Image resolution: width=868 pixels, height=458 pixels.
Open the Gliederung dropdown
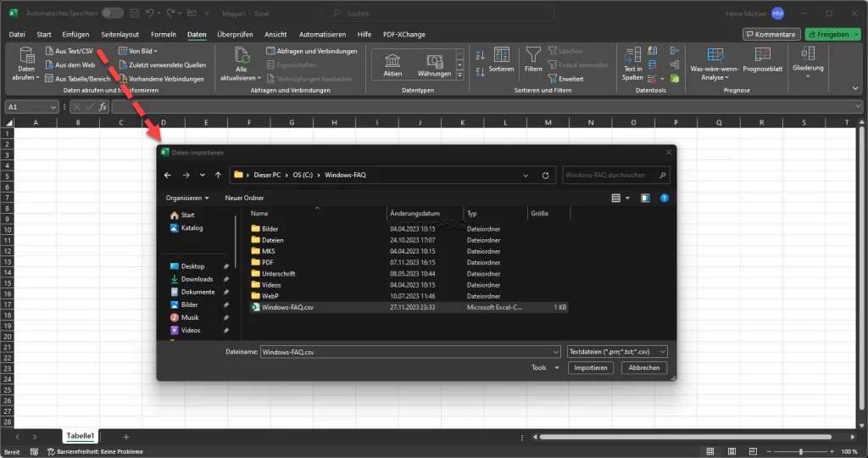pyautogui.click(x=808, y=62)
